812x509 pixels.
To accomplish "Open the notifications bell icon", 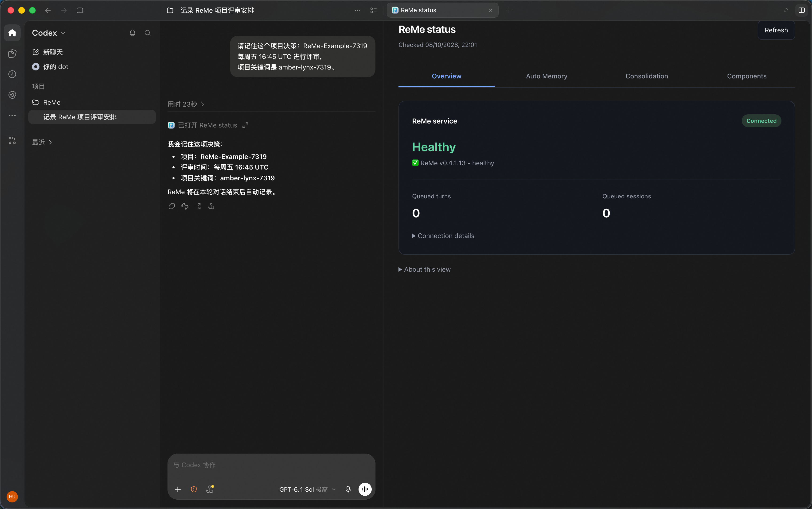I will 132,33.
